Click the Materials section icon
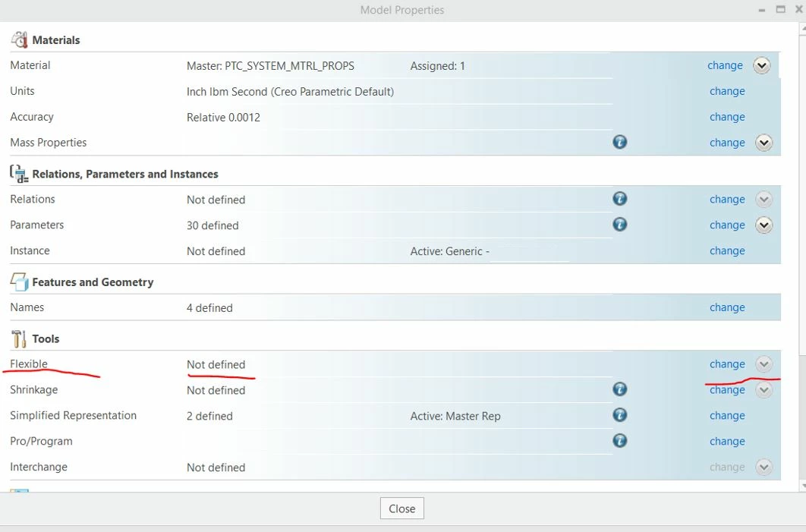Image resolution: width=806 pixels, height=532 pixels. pos(19,39)
